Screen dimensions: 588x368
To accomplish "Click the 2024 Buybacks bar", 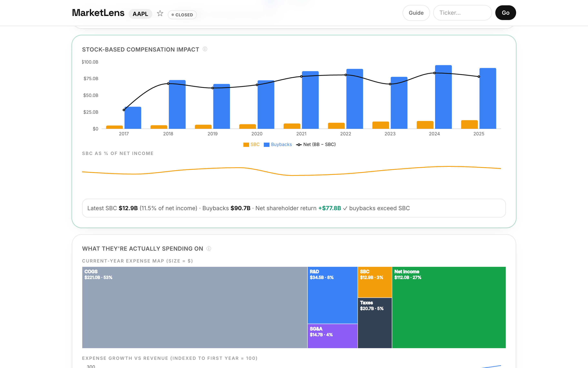I will pos(443,97).
